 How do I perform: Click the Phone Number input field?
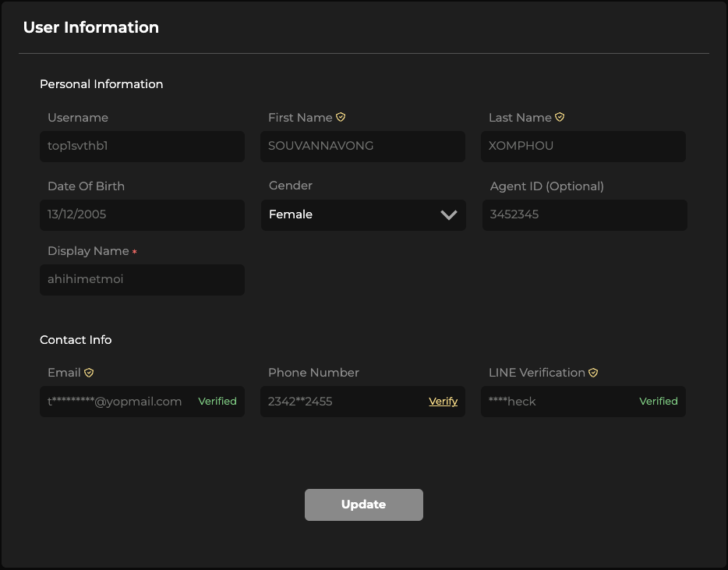(343, 402)
